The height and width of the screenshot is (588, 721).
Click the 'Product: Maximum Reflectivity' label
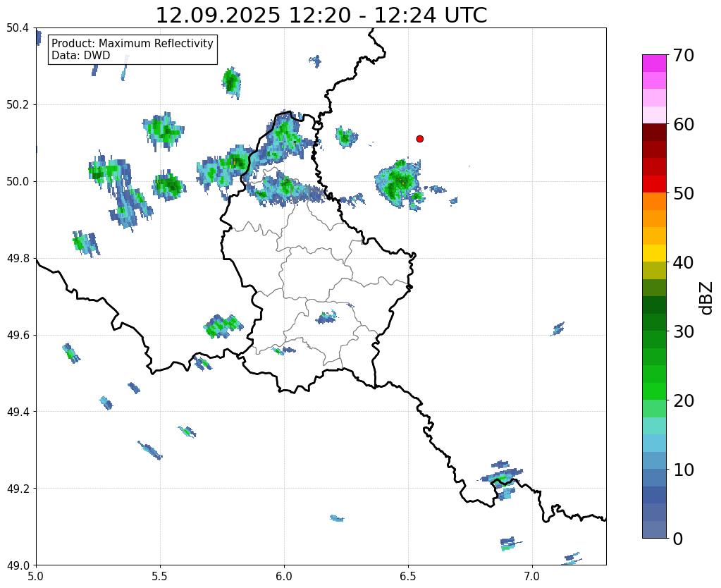point(133,43)
